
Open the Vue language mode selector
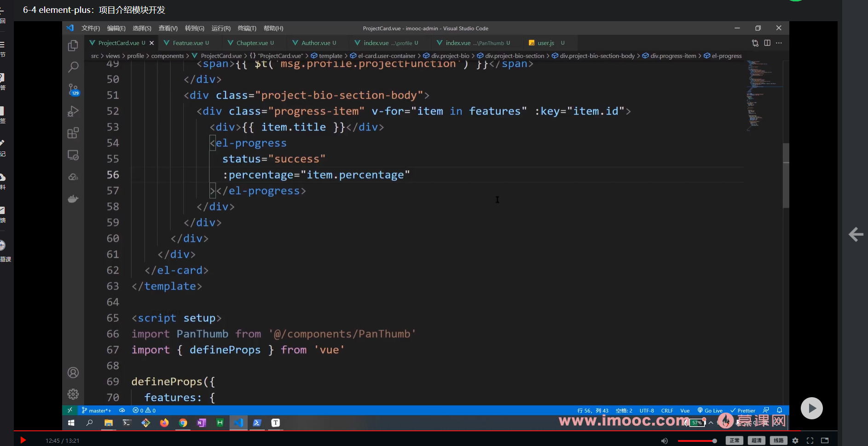coord(685,411)
